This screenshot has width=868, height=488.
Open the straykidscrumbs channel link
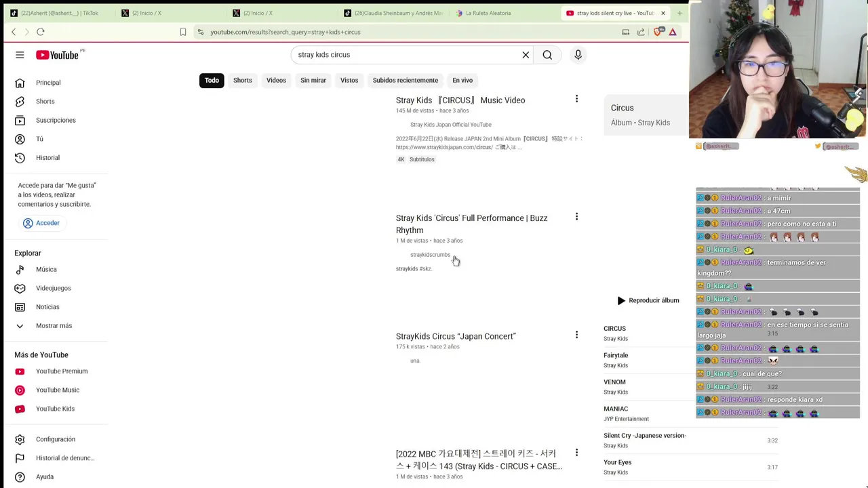(430, 255)
